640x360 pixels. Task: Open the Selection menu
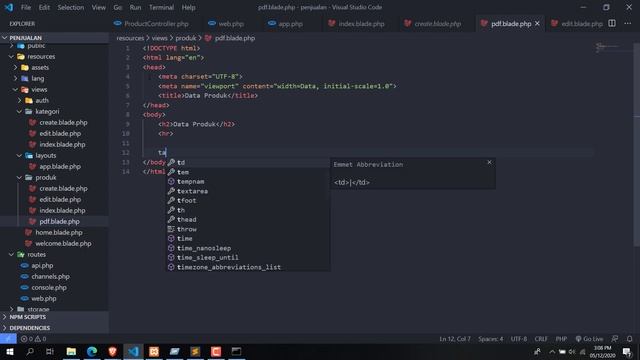pos(71,7)
